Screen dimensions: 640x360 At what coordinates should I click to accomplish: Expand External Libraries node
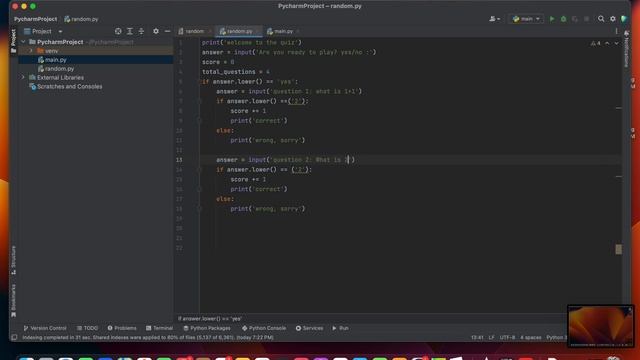23,78
